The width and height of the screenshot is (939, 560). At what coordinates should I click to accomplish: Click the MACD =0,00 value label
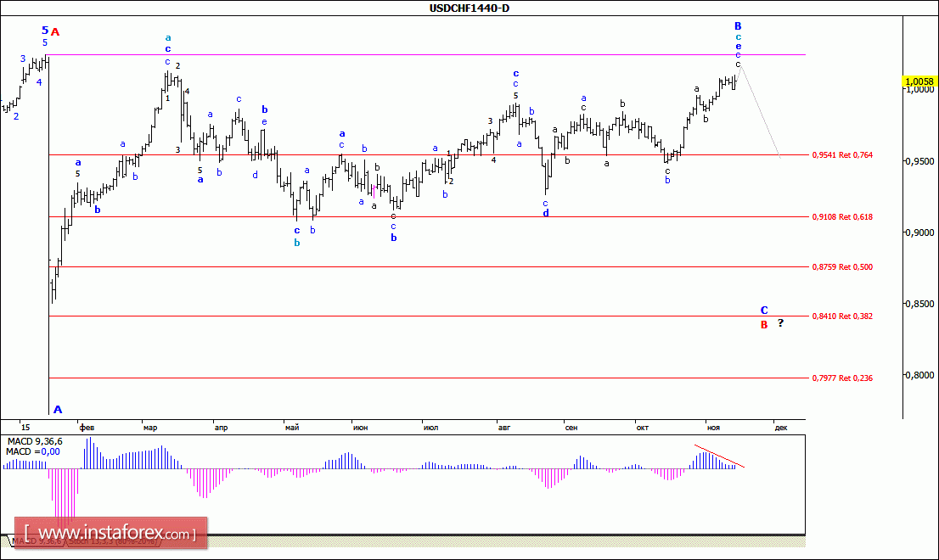click(x=31, y=452)
